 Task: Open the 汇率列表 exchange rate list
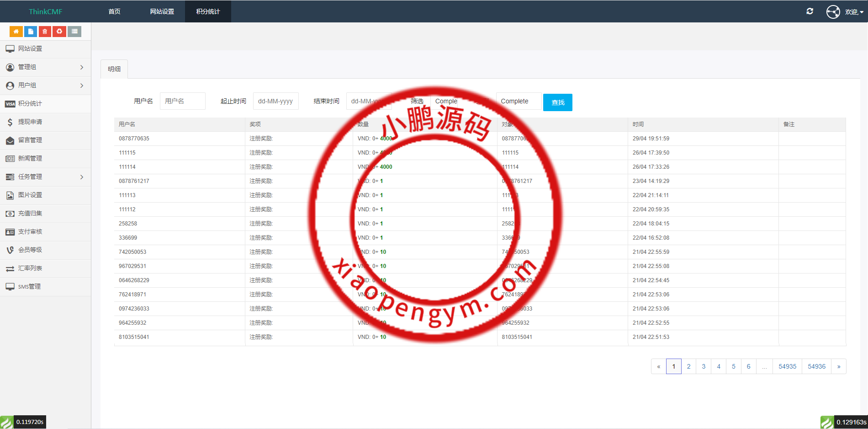[x=30, y=268]
